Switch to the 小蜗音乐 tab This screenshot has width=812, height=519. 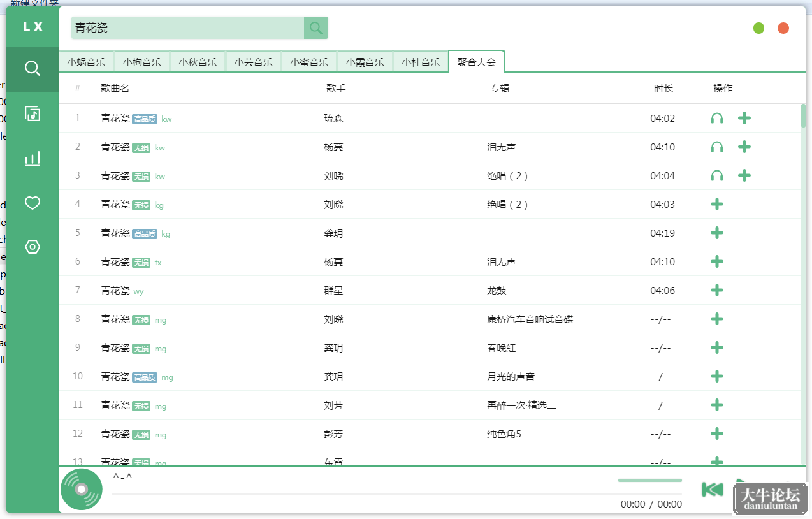[86, 62]
